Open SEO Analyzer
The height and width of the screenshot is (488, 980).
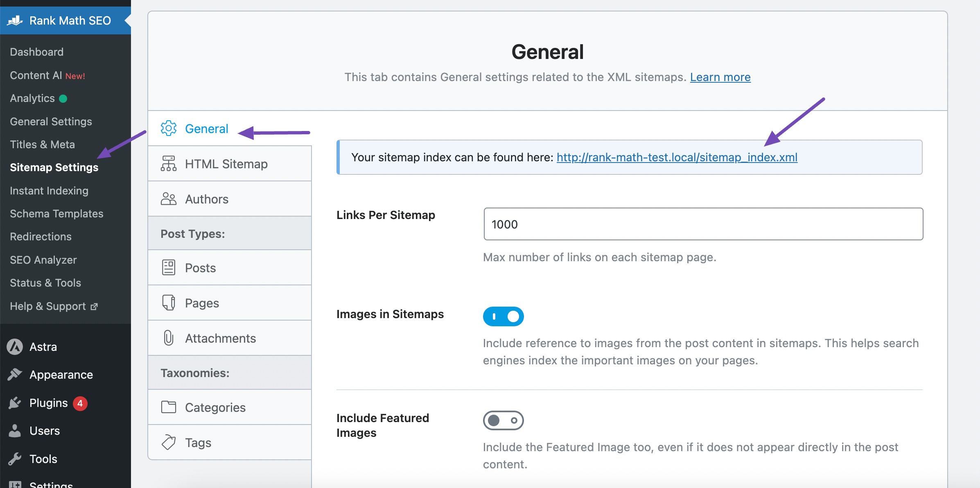[43, 260]
